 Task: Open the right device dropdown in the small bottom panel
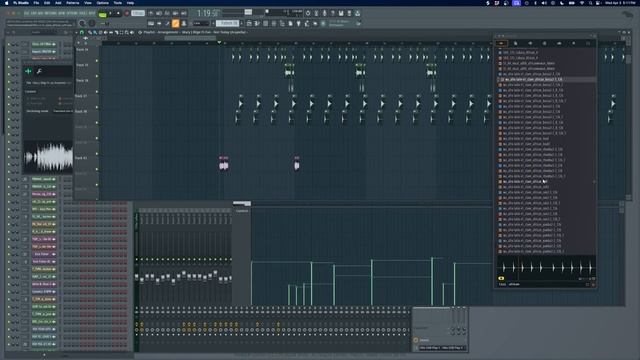pyautogui.click(x=453, y=348)
